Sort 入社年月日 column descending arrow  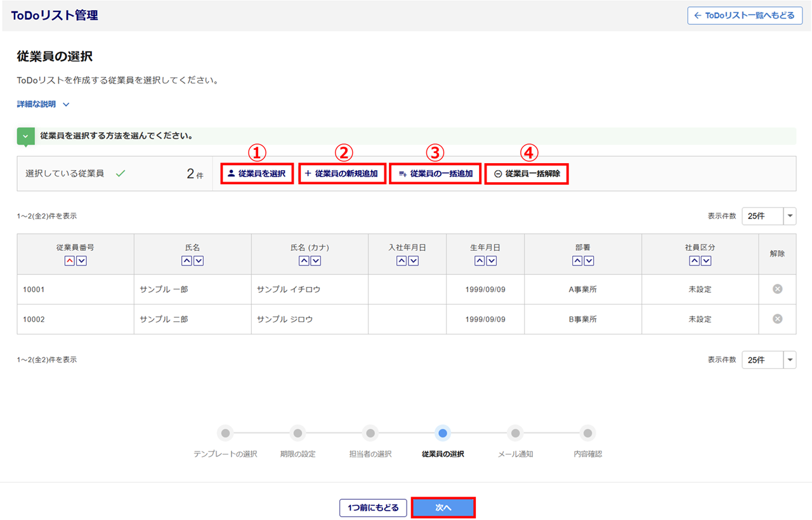pos(414,261)
